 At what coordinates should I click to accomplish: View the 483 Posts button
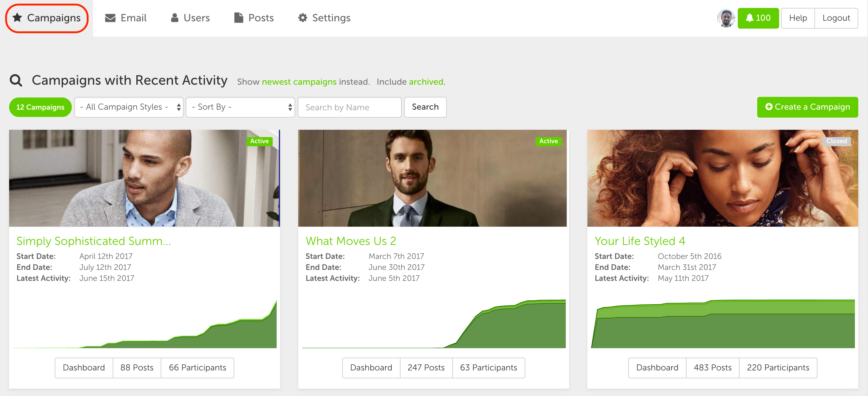pos(712,368)
